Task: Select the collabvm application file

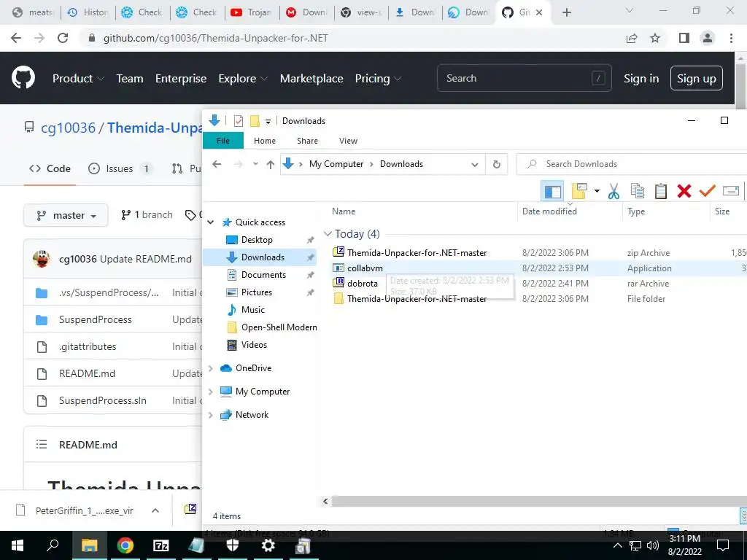Action: pyautogui.click(x=365, y=268)
